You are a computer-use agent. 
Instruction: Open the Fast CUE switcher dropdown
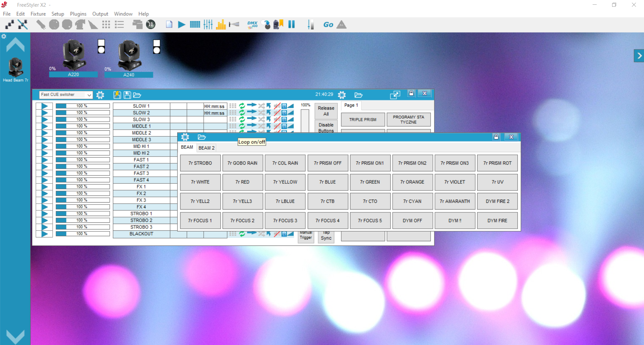(x=66, y=95)
